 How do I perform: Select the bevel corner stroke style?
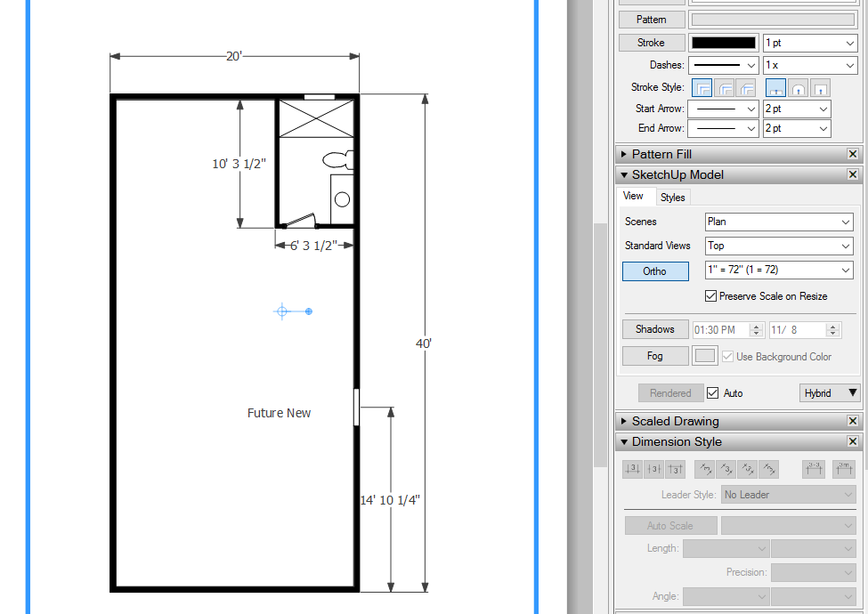(x=747, y=88)
